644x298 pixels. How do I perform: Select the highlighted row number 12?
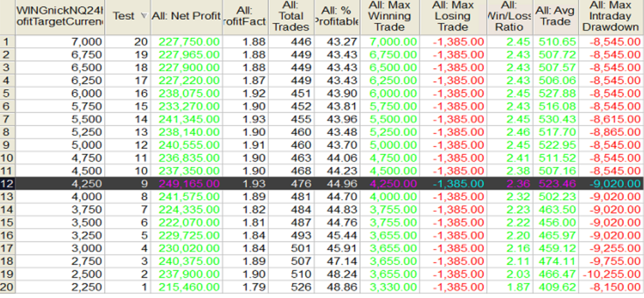(7, 183)
